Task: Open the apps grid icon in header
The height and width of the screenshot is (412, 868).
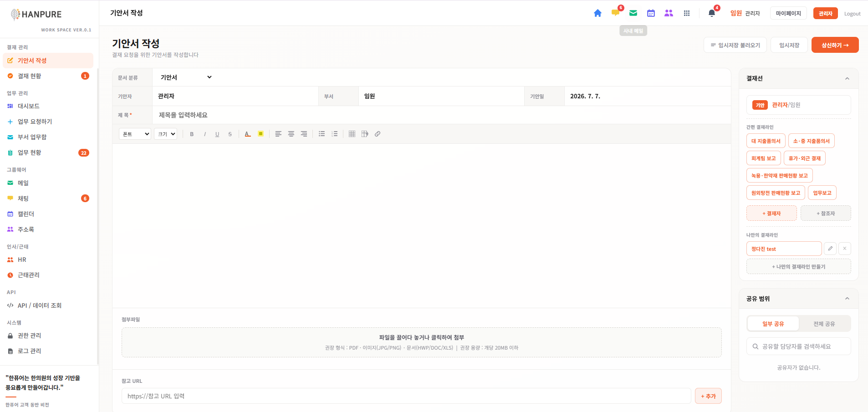Action: pyautogui.click(x=686, y=13)
